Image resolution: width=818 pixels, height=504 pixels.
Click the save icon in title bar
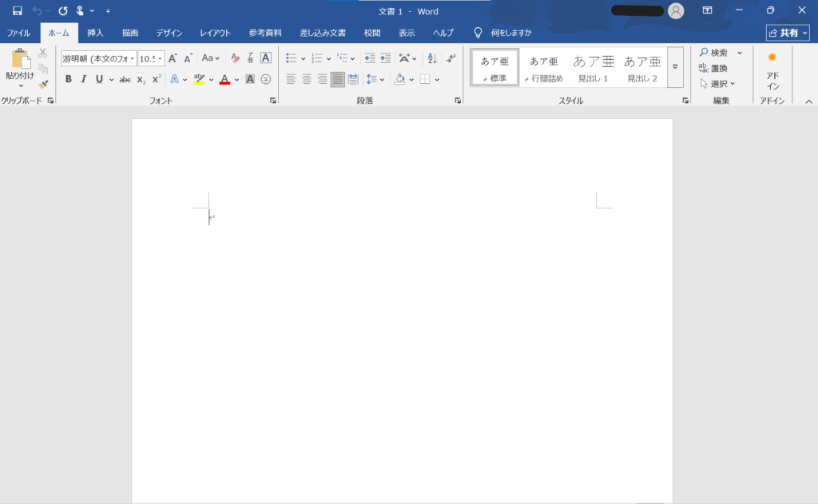(x=17, y=10)
